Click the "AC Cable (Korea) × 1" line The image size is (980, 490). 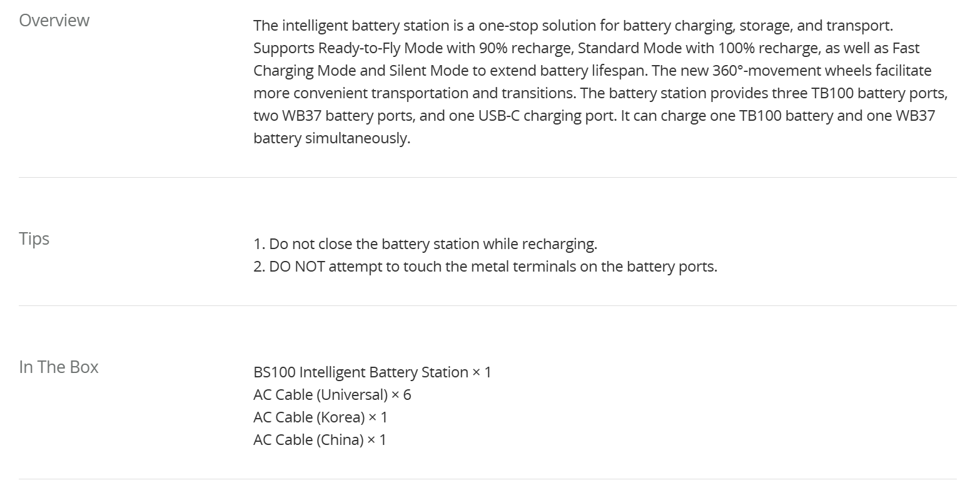[x=320, y=417]
